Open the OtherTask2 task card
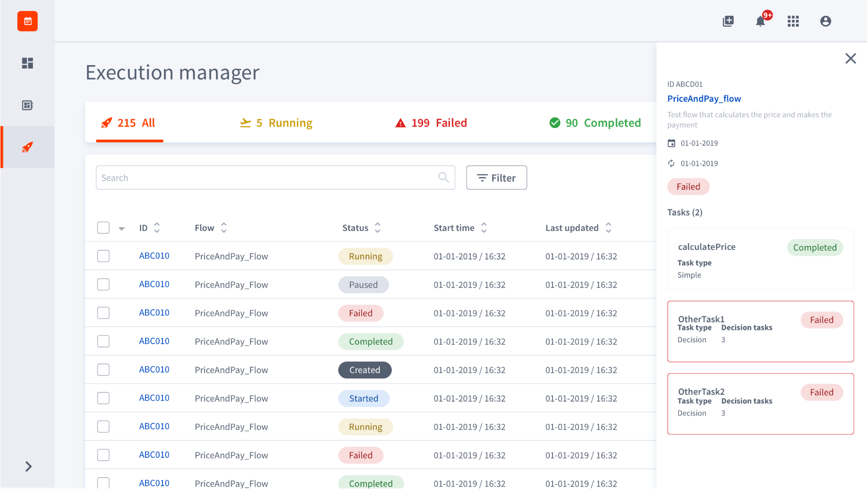This screenshot has height=489, width=868. tap(761, 404)
